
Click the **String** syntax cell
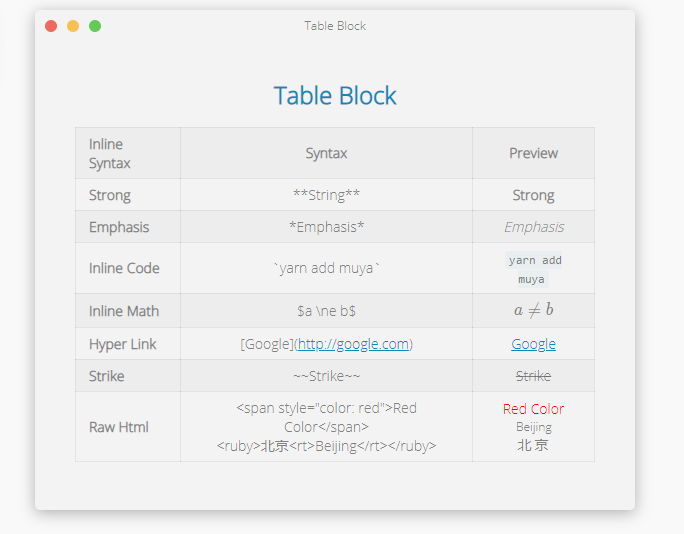[326, 195]
